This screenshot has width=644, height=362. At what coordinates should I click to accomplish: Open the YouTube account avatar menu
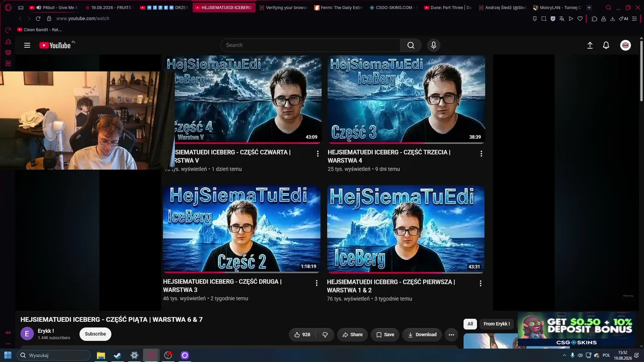[625, 45]
